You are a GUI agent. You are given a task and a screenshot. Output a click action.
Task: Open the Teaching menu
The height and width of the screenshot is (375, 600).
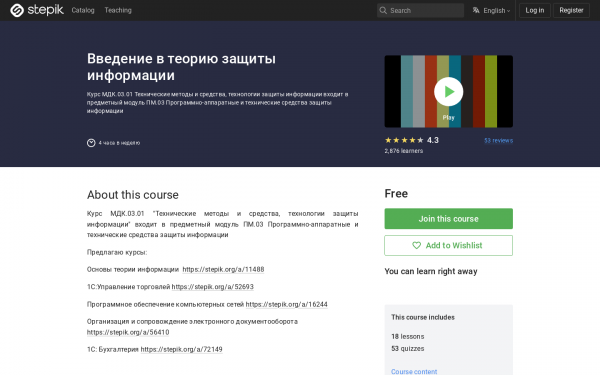pyautogui.click(x=118, y=10)
